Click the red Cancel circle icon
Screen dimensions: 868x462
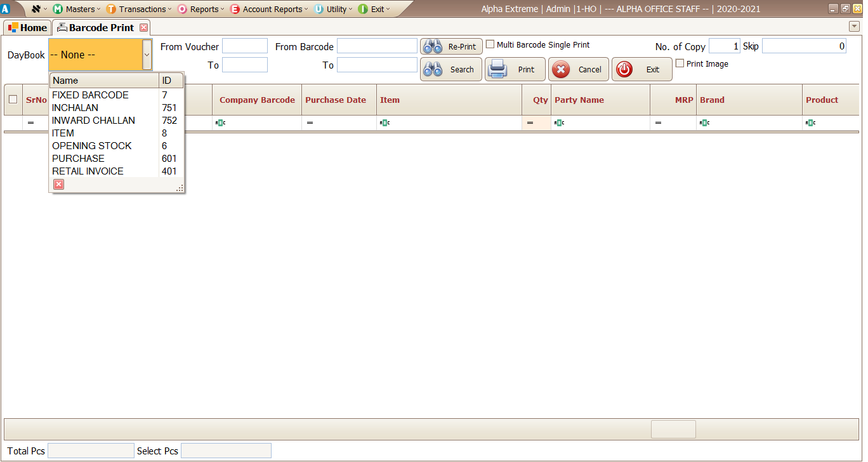562,69
